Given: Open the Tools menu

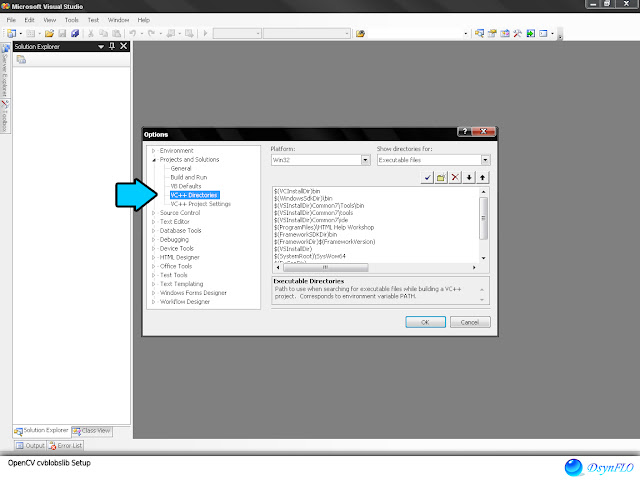Looking at the screenshot, I should 71,20.
